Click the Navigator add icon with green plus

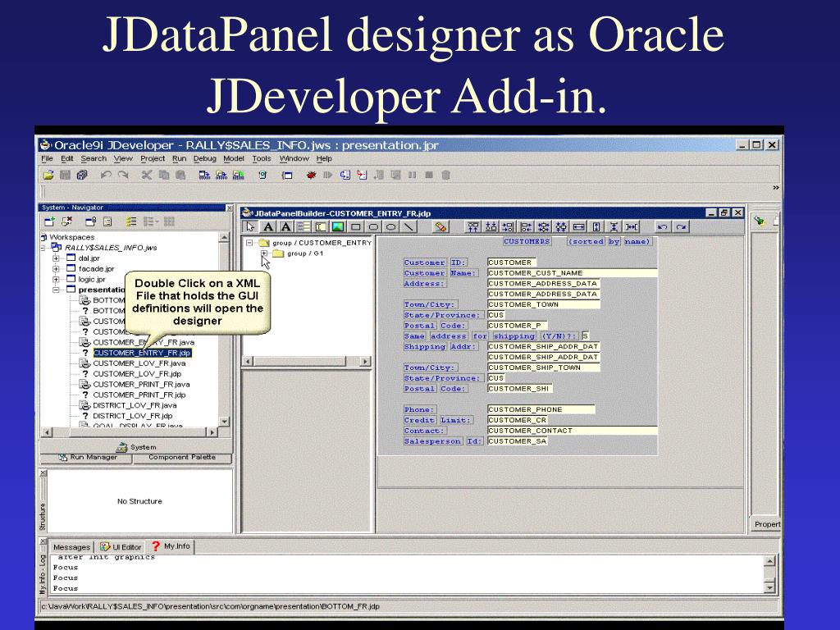(49, 221)
